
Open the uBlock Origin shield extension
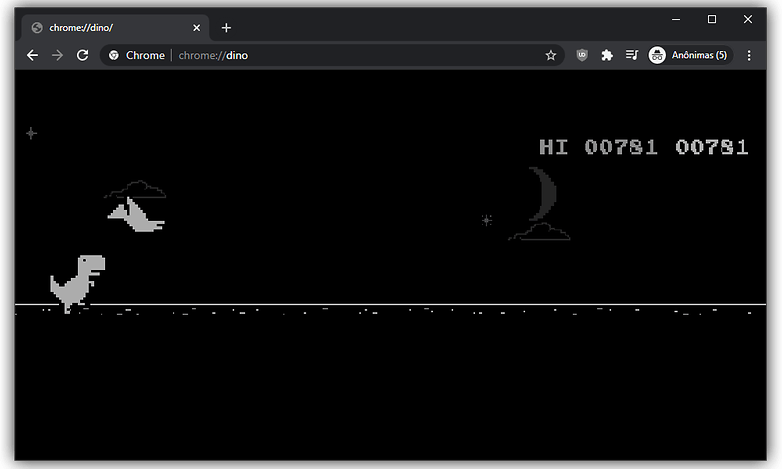[x=582, y=55]
